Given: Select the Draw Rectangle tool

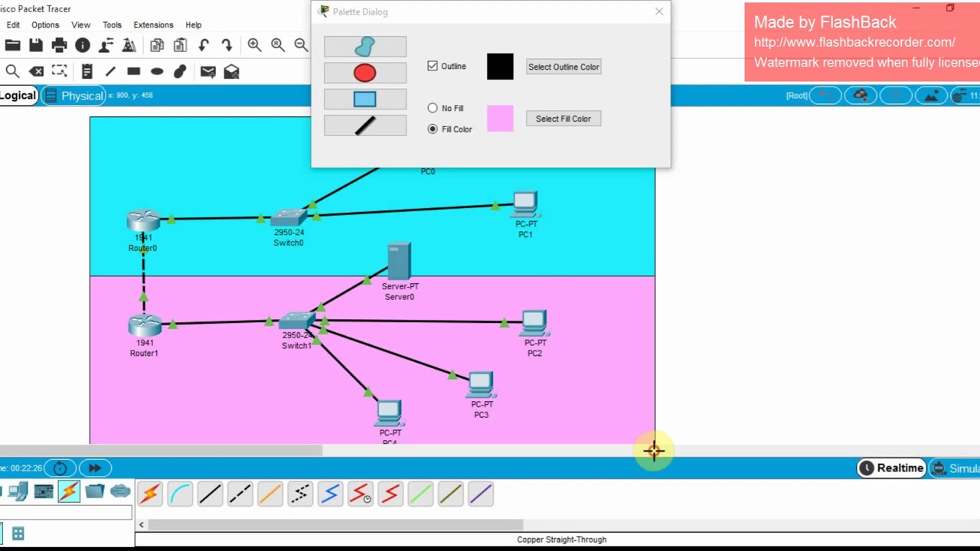Looking at the screenshot, I should click(134, 71).
